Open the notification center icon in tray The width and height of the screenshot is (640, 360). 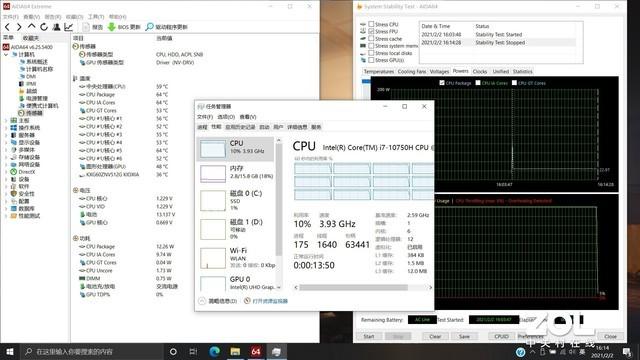point(627,351)
